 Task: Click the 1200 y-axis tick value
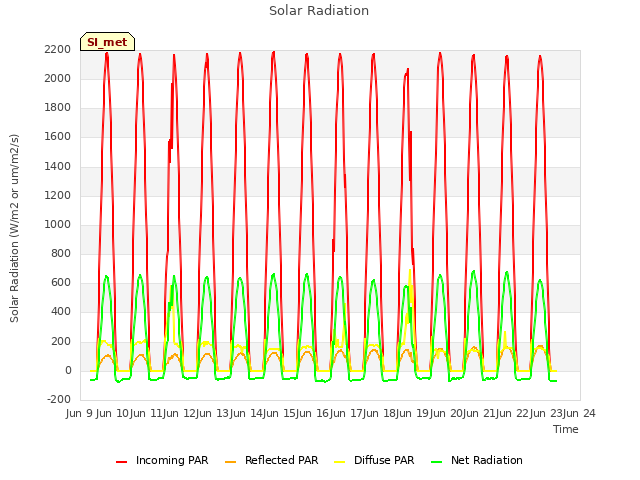(58, 195)
